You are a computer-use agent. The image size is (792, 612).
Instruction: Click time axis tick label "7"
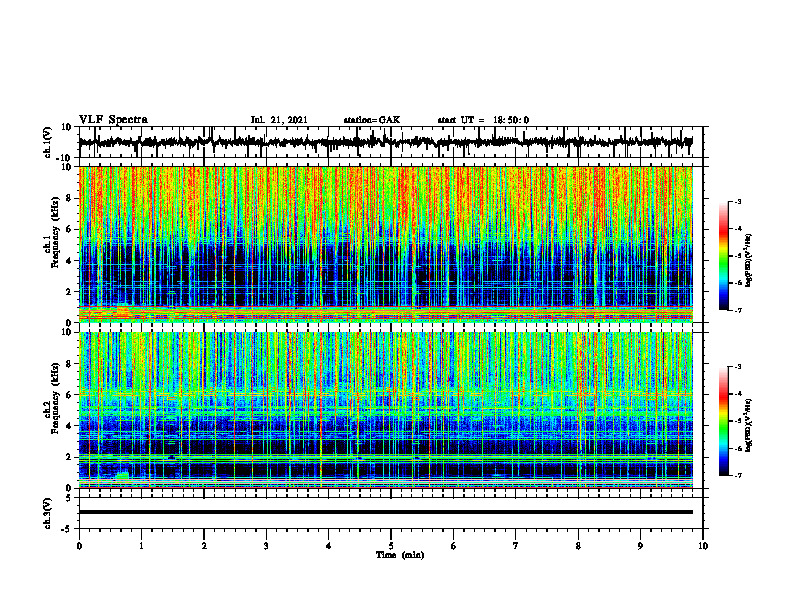click(516, 546)
